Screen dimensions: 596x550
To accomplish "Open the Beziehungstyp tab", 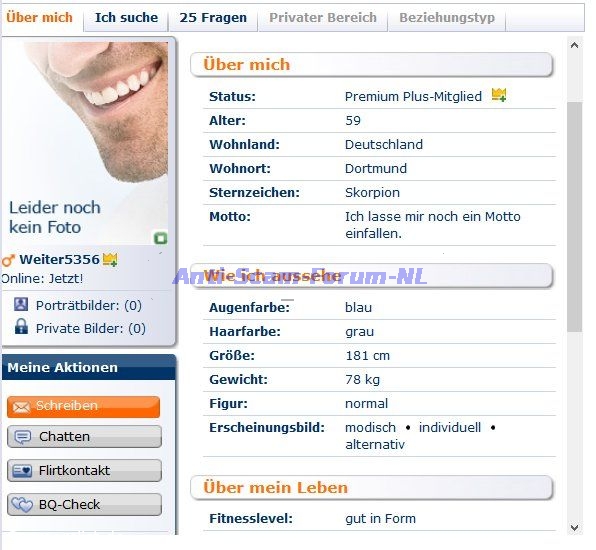I will pos(447,17).
